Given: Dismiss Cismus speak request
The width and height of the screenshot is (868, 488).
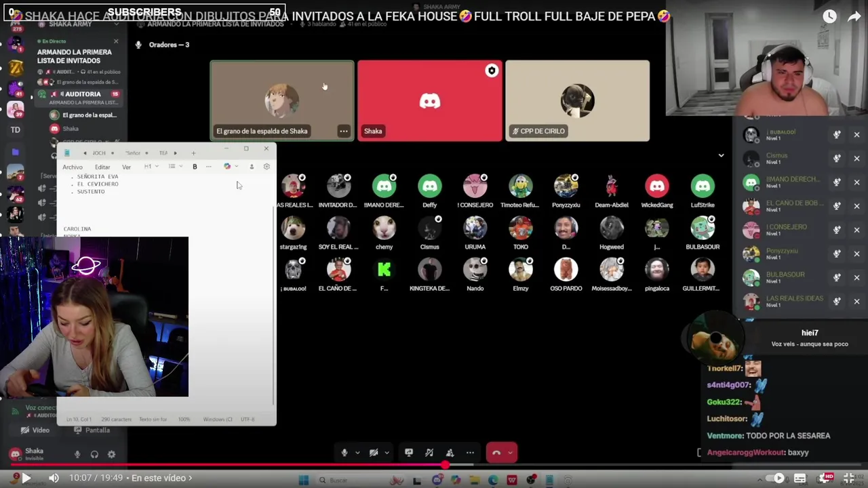Looking at the screenshot, I should [x=856, y=159].
